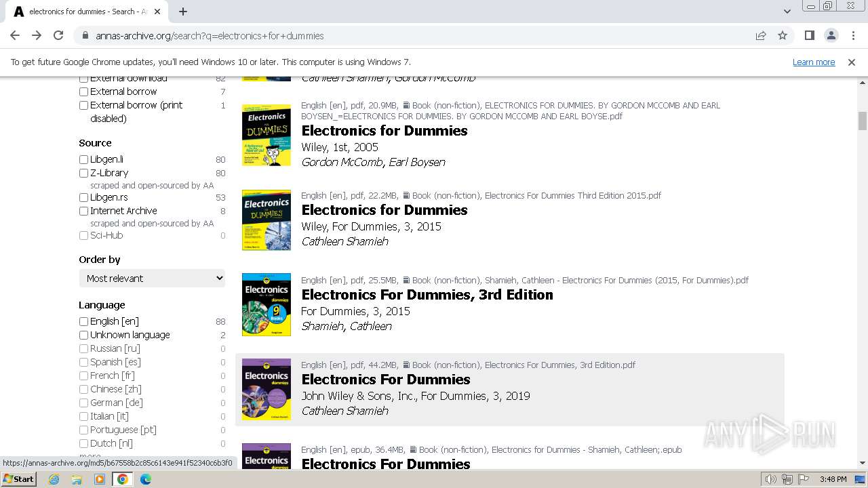Open a new browser tab
Image resolution: width=868 pixels, height=488 pixels.
183,12
